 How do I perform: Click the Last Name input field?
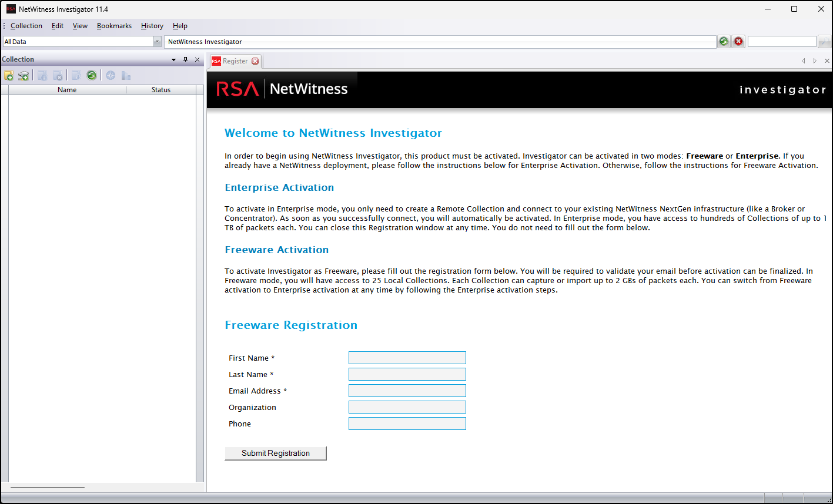[x=407, y=374]
